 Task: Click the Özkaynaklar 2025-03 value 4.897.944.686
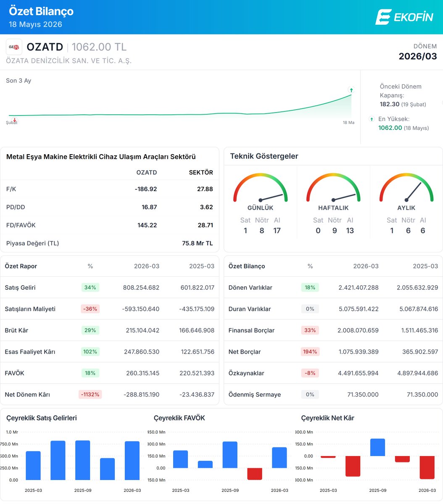tap(417, 373)
